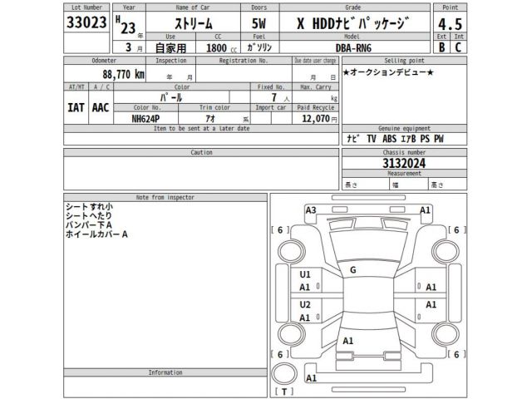
Task: Click the Item to be sent at a later date header
Action: pyautogui.click(x=201, y=129)
